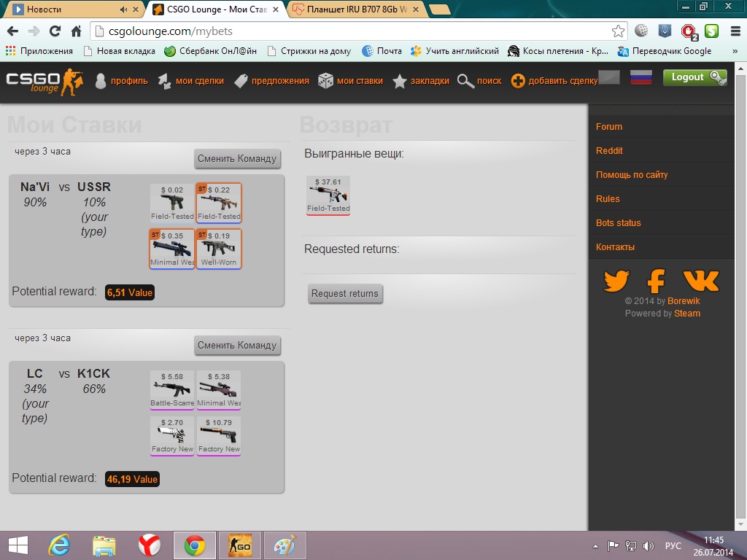This screenshot has width=747, height=560.
Task: Open the Steam link
Action: pos(687,314)
